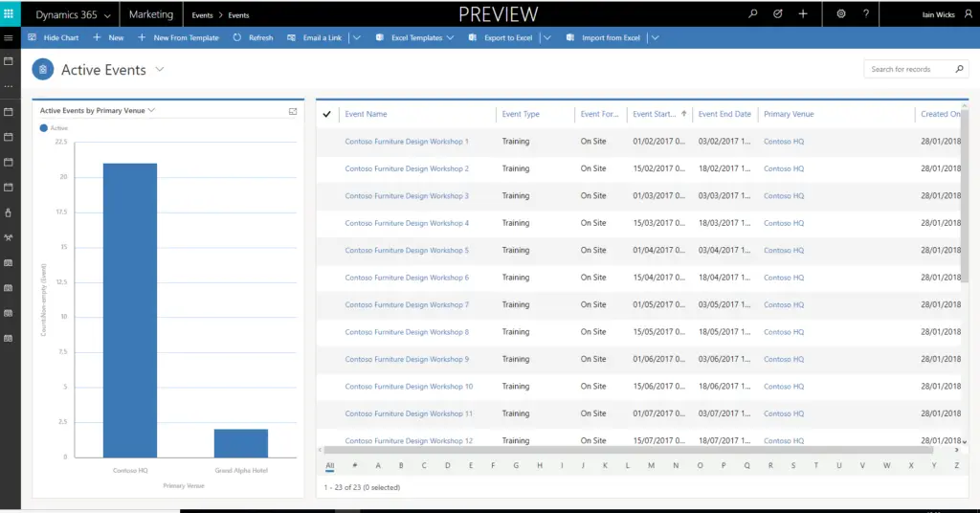Click Email a Link button

click(314, 37)
